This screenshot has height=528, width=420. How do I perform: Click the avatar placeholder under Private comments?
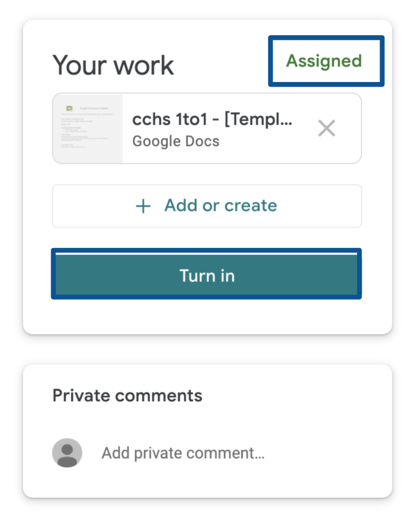click(68, 453)
